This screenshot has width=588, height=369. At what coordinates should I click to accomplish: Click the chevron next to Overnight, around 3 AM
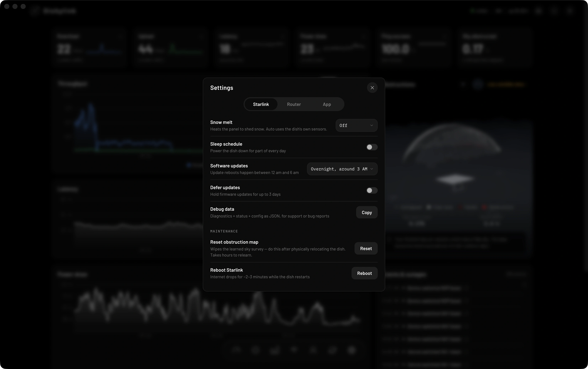(371, 169)
